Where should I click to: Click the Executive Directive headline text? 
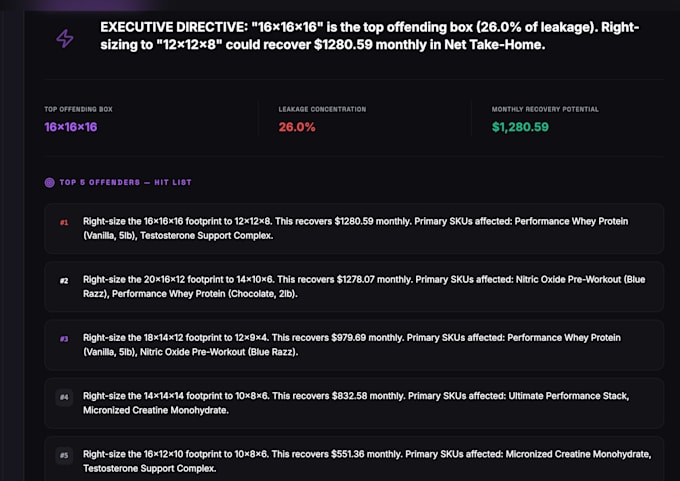coord(369,36)
